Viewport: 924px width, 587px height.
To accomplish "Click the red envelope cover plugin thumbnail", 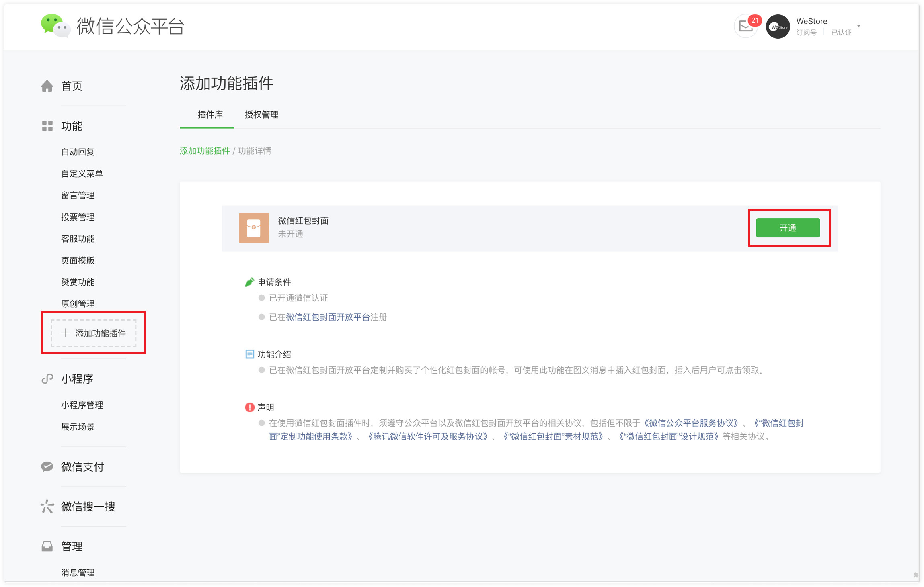I will click(254, 228).
